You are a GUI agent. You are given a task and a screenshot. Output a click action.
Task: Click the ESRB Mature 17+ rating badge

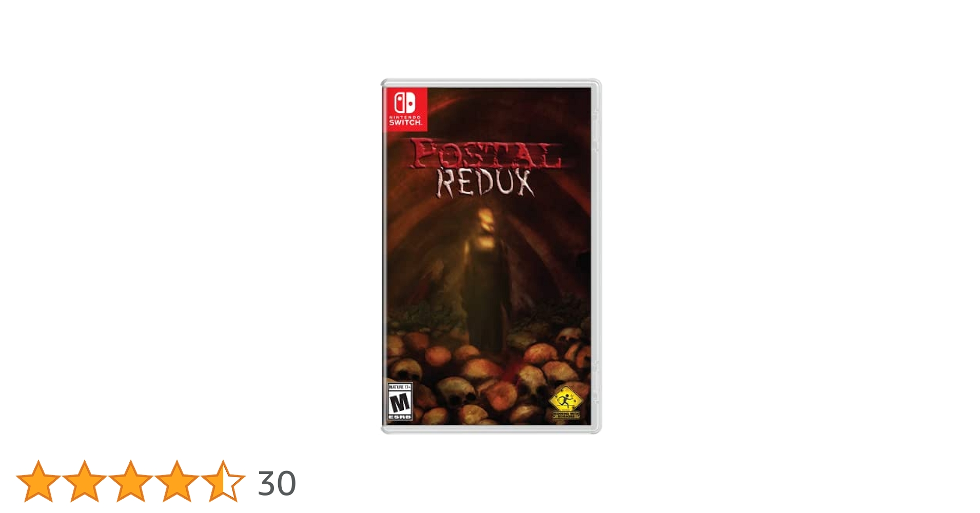(400, 402)
